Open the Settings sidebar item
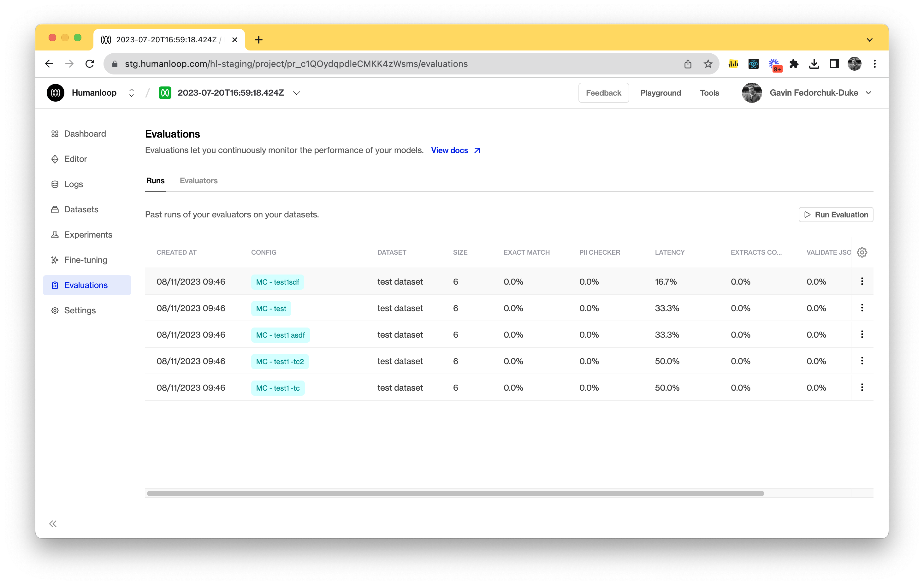924x585 pixels. tap(87, 310)
